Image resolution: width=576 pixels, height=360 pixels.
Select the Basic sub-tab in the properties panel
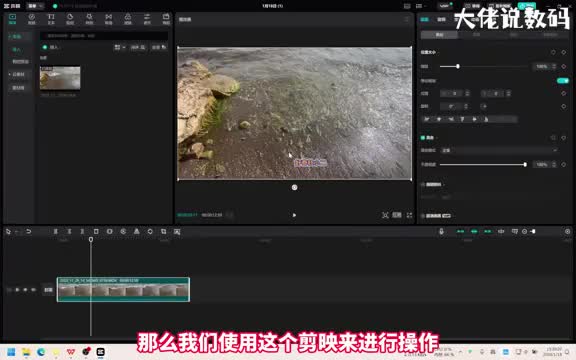[x=439, y=35]
